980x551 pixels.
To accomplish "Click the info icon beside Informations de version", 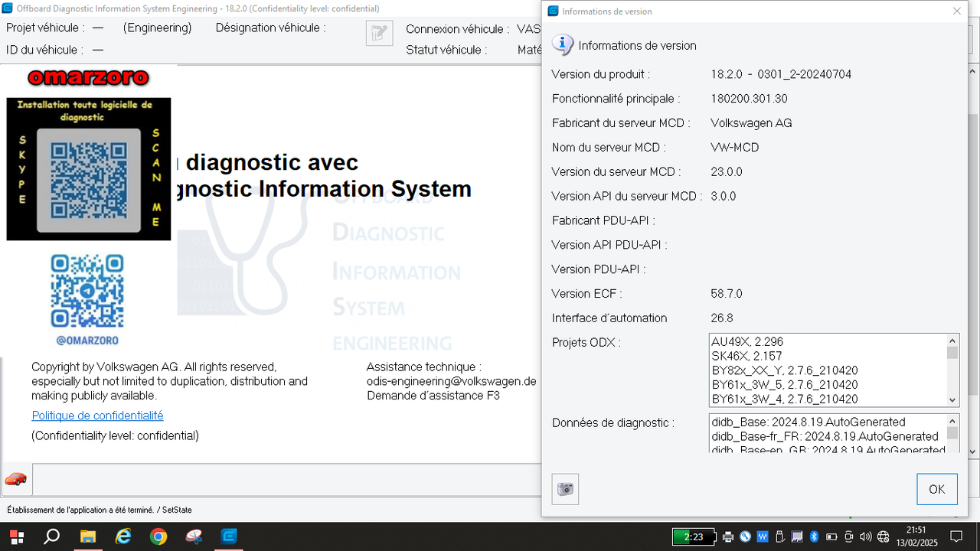I will point(563,45).
